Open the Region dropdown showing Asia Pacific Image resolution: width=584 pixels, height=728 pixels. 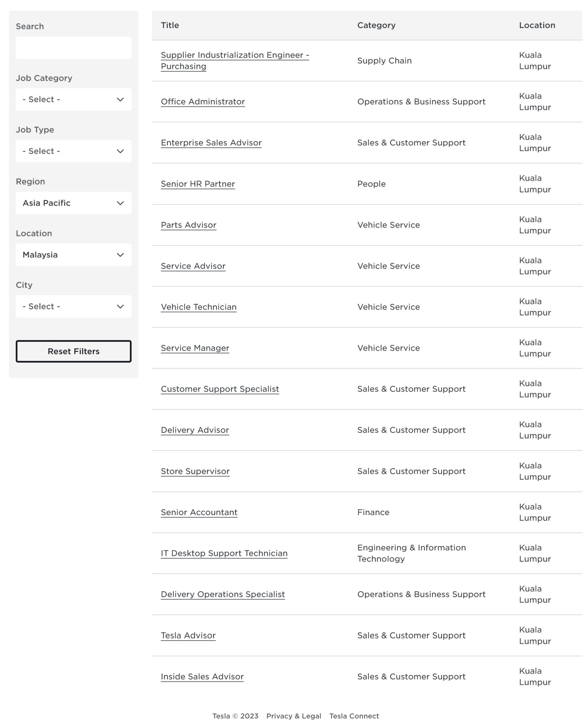[74, 203]
